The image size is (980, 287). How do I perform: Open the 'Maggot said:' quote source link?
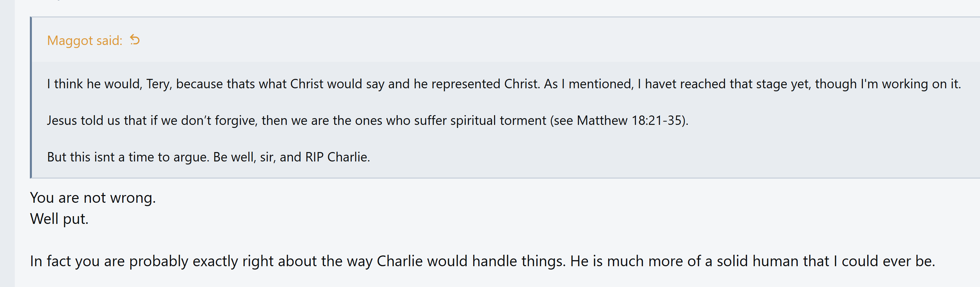click(x=85, y=40)
